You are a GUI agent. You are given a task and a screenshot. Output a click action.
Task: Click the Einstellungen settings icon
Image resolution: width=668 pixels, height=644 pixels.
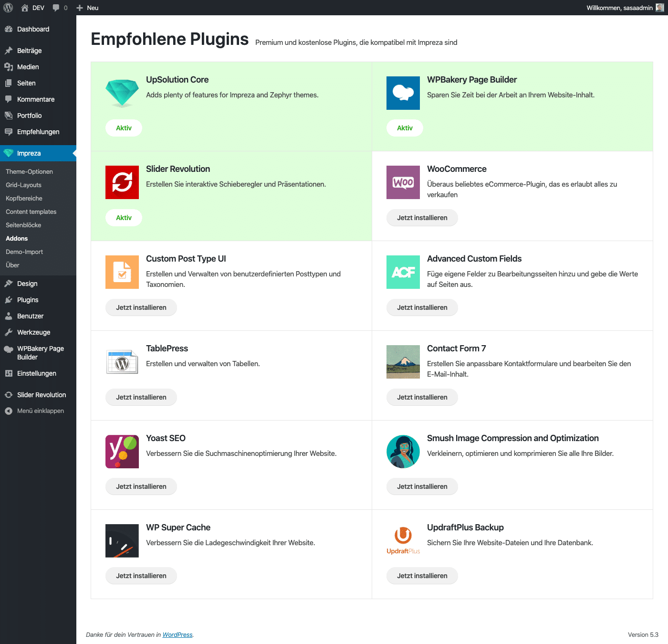point(9,373)
